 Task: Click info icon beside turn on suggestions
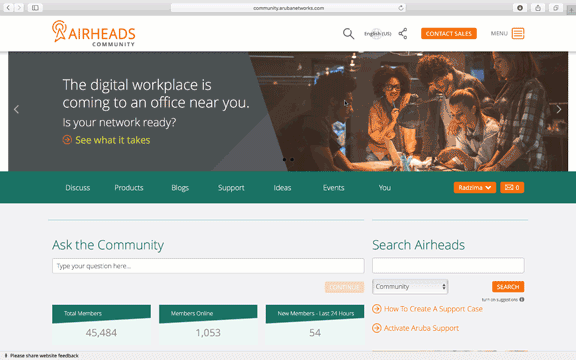coord(522,299)
